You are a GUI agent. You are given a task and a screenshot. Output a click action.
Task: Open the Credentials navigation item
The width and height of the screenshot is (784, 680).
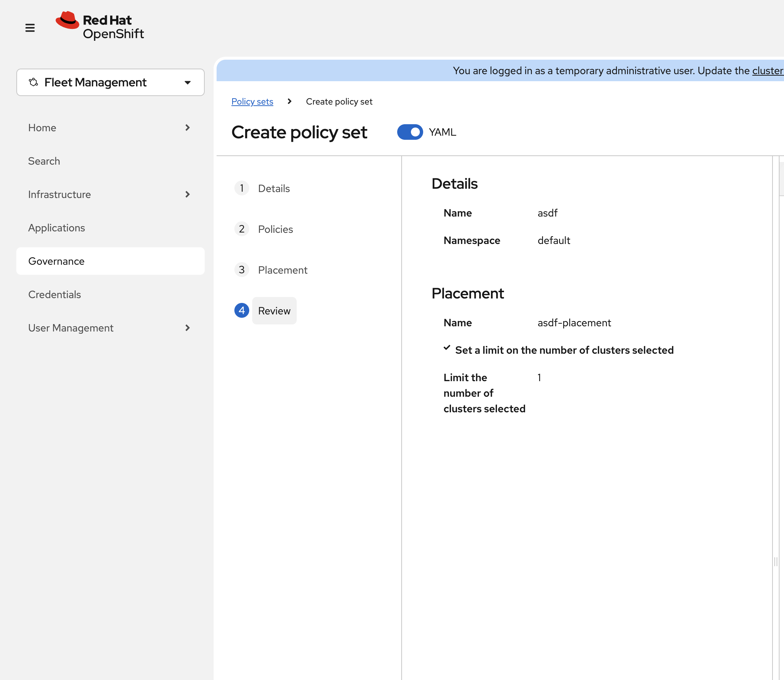click(x=55, y=294)
